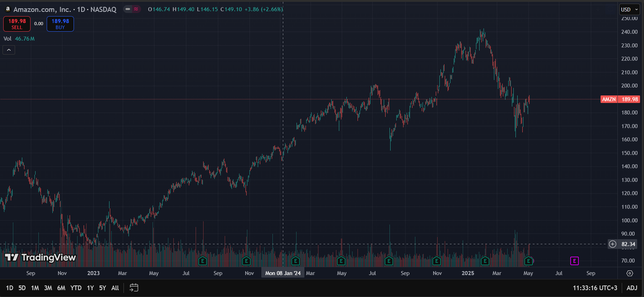Screen dimensions: 644x297
Task: Select the 5D time range
Action: coord(22,288)
